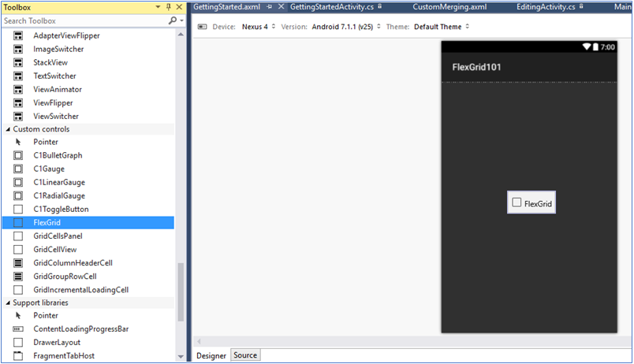Select the Pointer tool under Custom controls

(45, 143)
